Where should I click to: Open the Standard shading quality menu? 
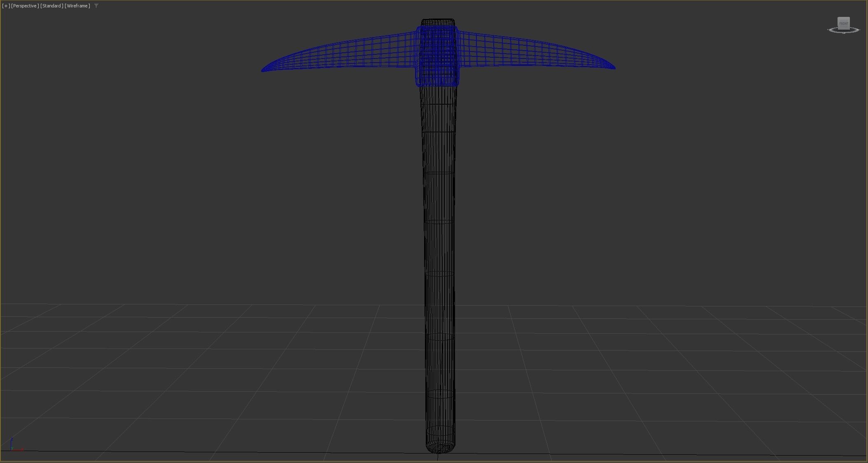(52, 6)
